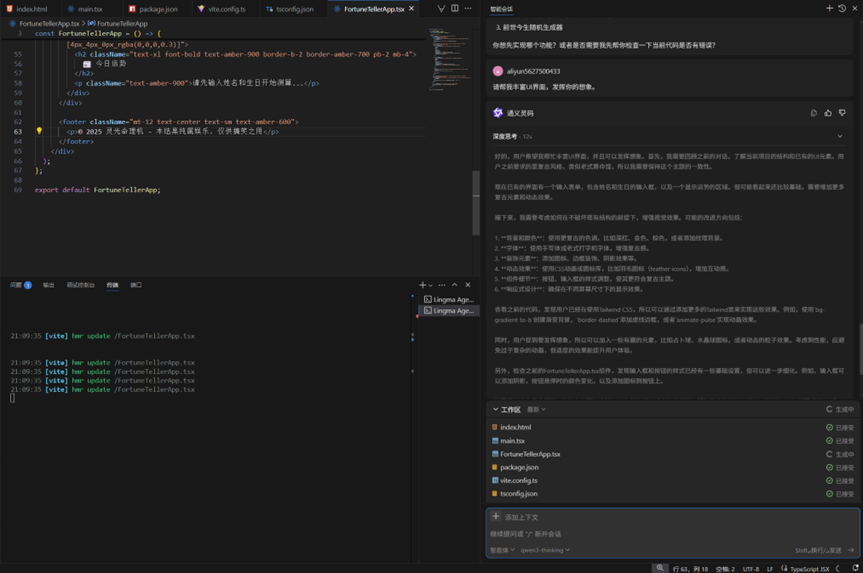Click the 生成中 spinner for FortuneTellerApp.tsx
This screenshot has height=573, width=863.
829,454
